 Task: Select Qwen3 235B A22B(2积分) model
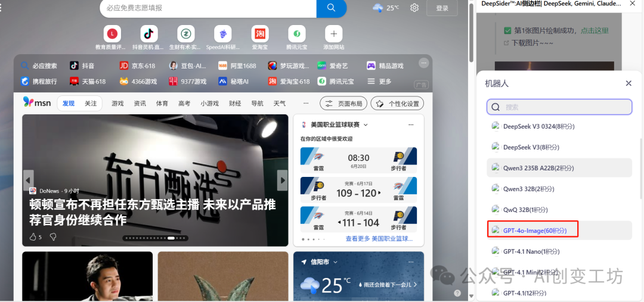[559, 168]
